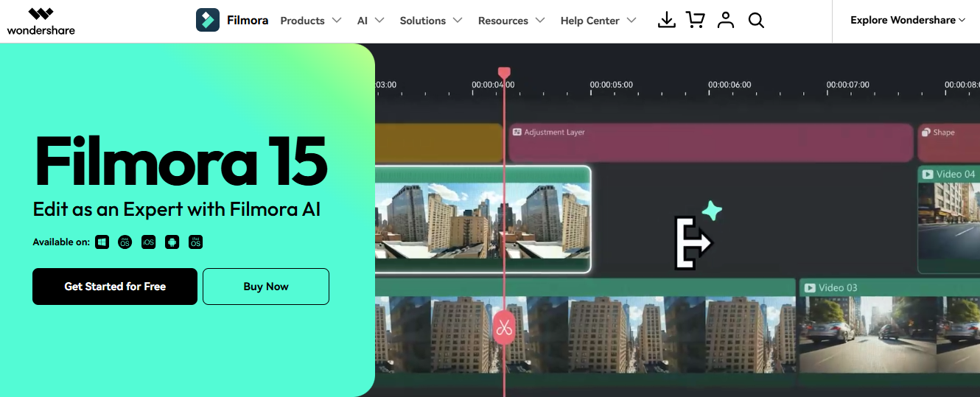Open the shopping cart icon
980x397 pixels.
[x=695, y=20]
